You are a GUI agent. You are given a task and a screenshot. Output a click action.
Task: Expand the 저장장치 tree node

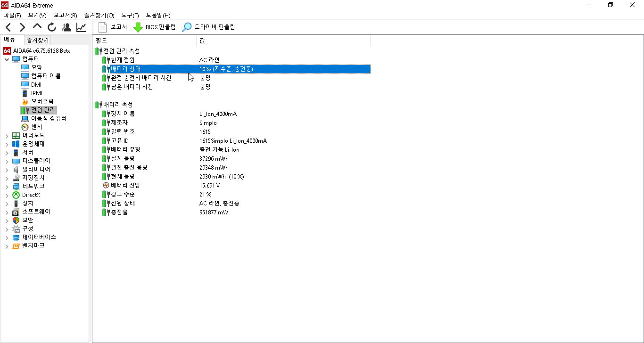tap(7, 178)
